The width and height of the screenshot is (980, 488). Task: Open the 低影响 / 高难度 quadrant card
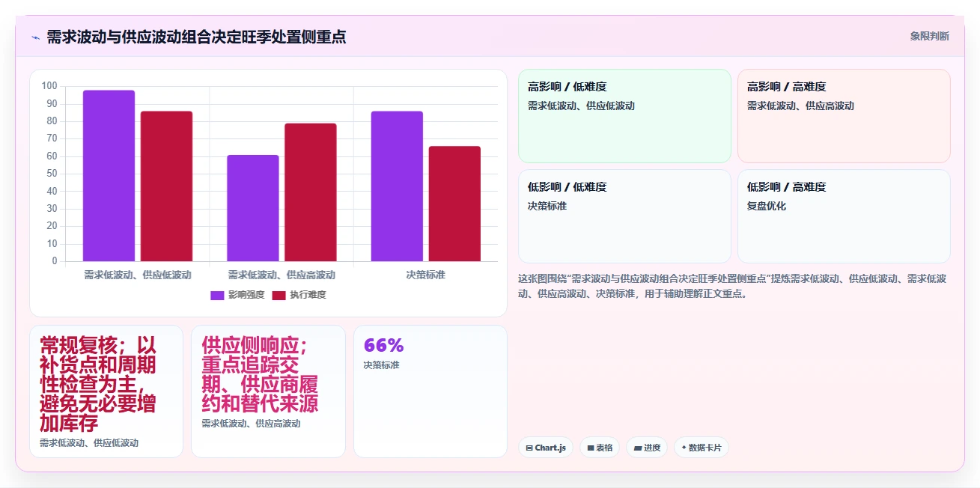pos(844,216)
